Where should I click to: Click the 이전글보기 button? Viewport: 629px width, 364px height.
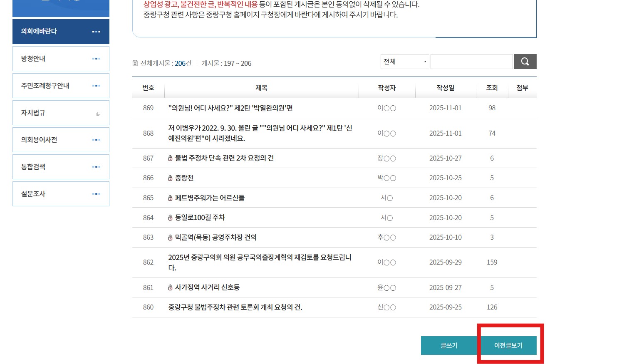tap(508, 345)
